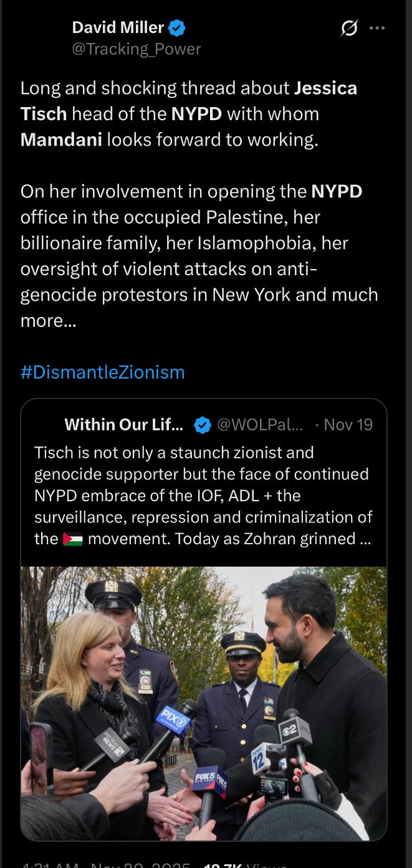Viewport: 412px width, 868px height.
Task: Open the #DismantleZionism hashtag
Action: 103,372
